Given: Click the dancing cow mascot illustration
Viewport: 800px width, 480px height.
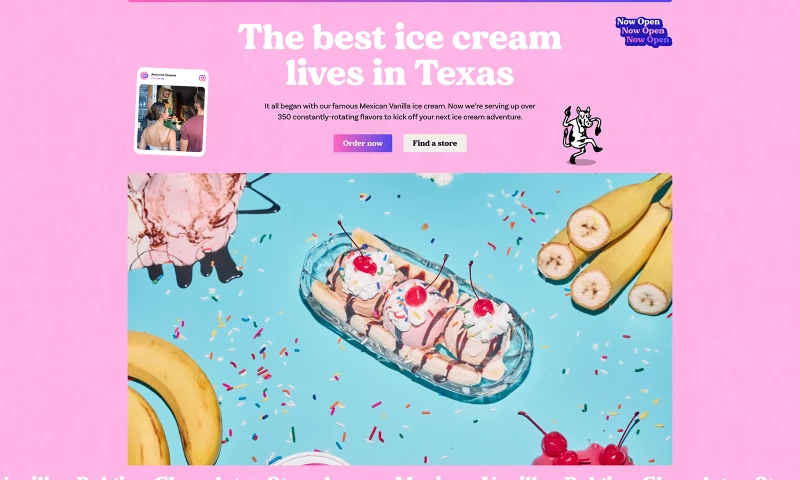Looking at the screenshot, I should coord(581,135).
